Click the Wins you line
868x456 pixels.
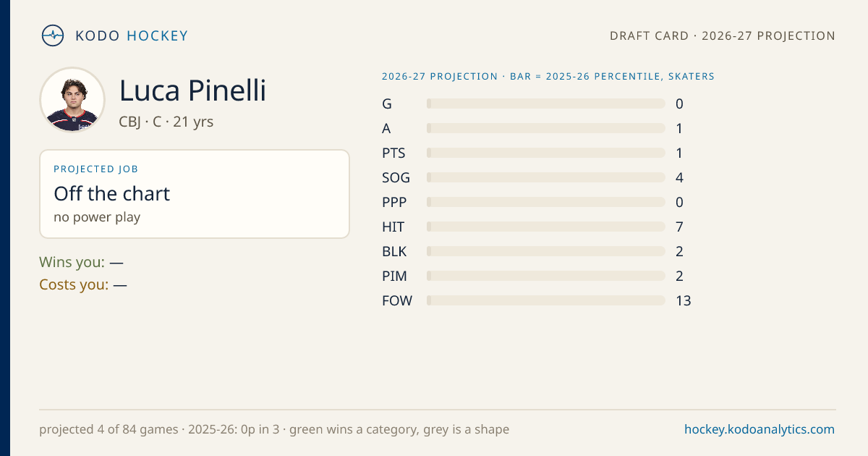pos(81,262)
